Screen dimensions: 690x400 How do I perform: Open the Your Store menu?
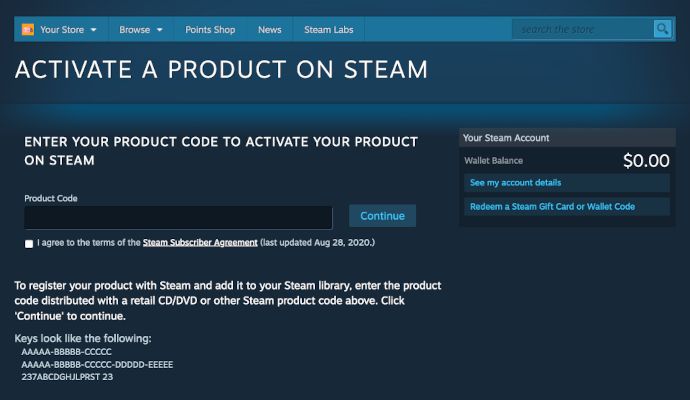pyautogui.click(x=62, y=29)
